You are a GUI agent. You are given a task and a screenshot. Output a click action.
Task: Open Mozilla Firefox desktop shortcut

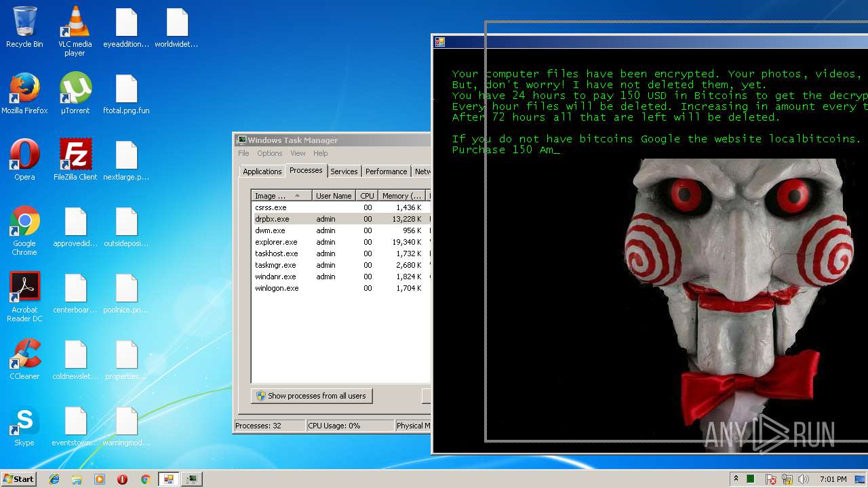click(24, 94)
